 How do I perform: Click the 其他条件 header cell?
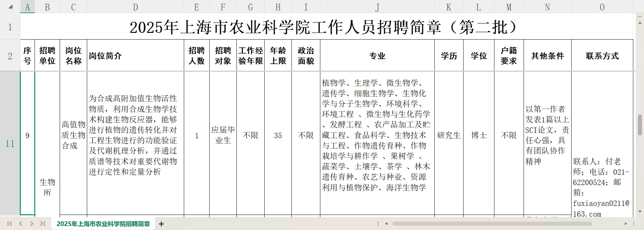547,56
